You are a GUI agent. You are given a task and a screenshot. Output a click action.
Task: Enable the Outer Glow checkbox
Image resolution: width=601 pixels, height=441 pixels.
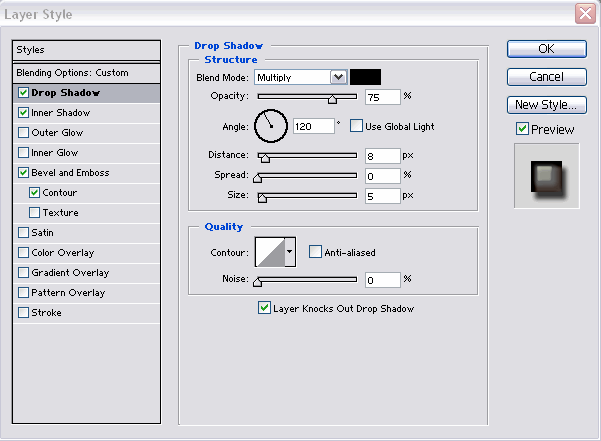(x=23, y=133)
